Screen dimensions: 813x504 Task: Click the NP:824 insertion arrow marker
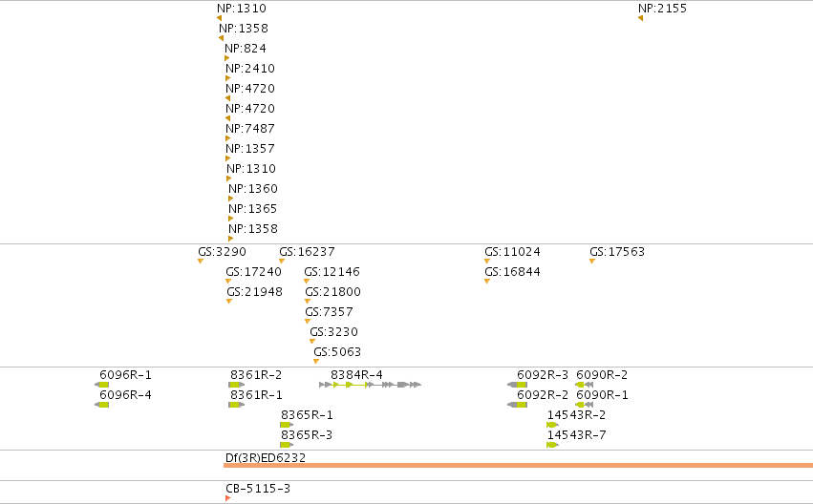point(226,58)
